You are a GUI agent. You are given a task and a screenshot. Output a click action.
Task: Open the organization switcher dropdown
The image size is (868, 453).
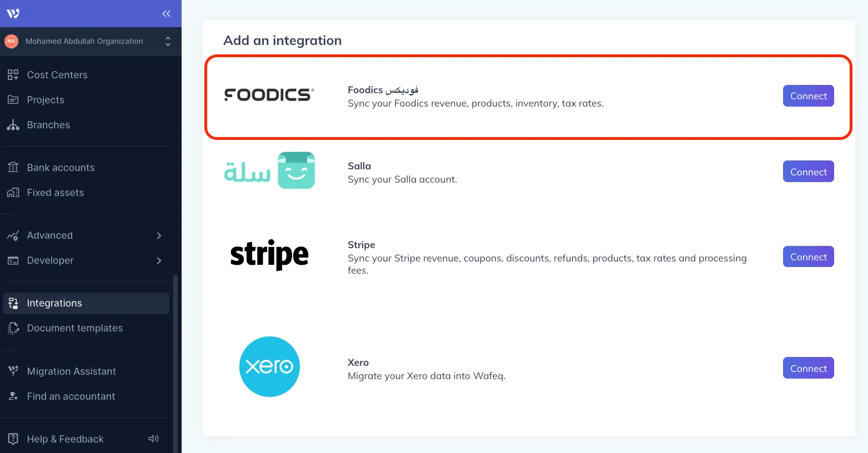[x=168, y=41]
